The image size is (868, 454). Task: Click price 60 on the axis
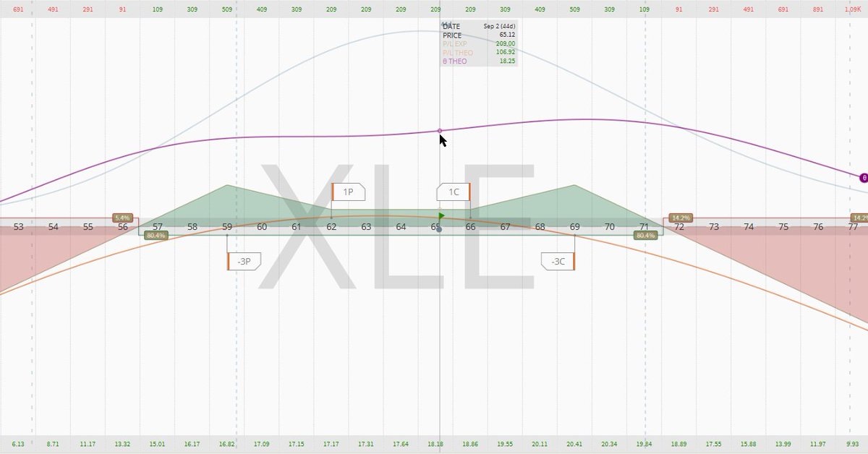(x=262, y=227)
